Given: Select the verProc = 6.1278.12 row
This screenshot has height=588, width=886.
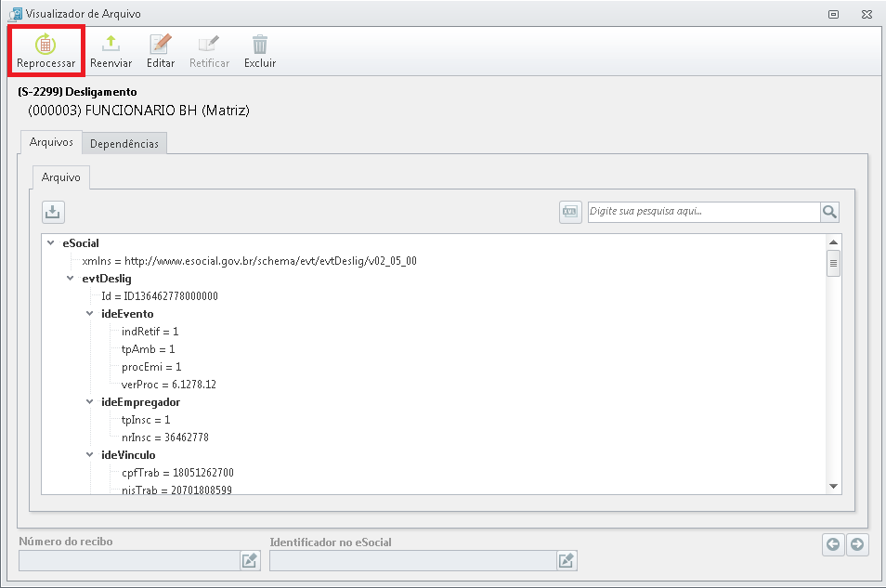Looking at the screenshot, I should 169,385.
